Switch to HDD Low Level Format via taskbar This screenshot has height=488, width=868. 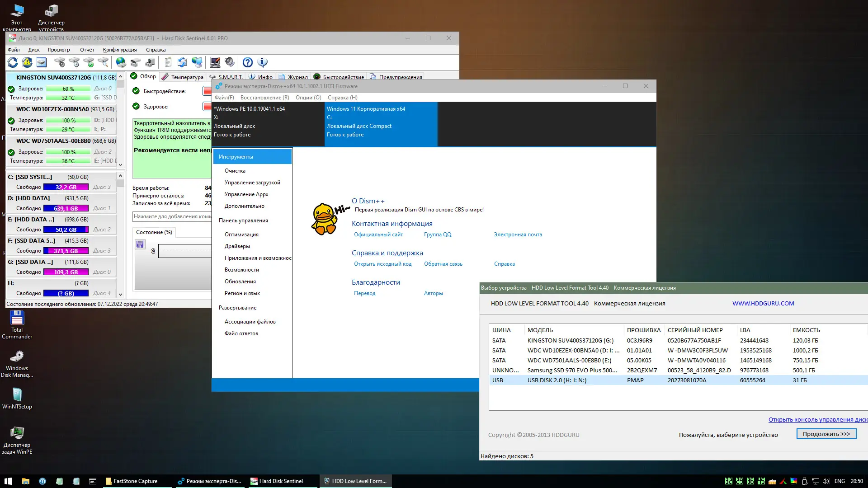point(355,481)
